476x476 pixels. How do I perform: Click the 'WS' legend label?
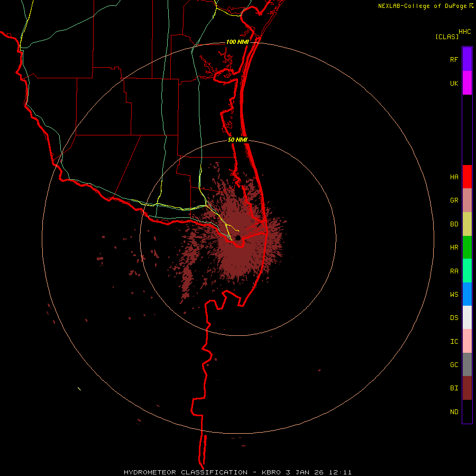point(454,295)
